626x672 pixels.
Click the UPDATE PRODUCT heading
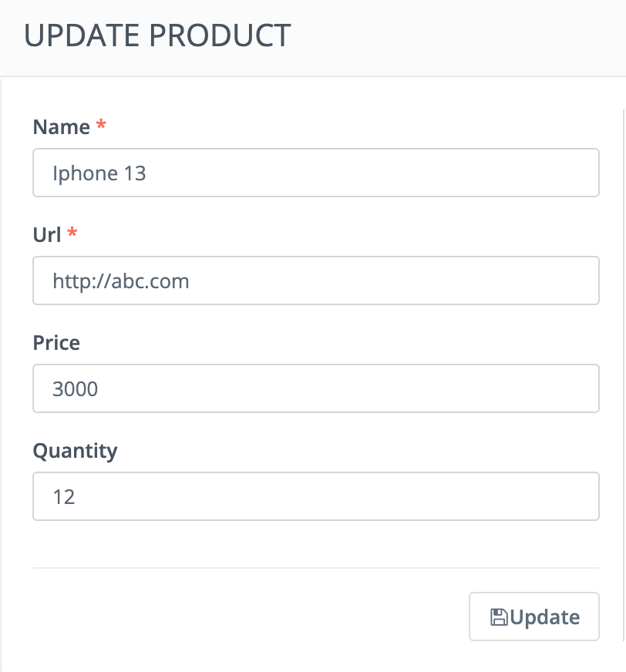click(158, 36)
